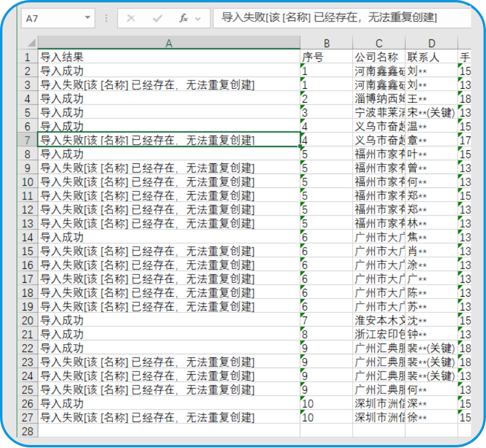The image size is (486, 448).
Task: Click the 联系人 header cell D1
Action: (431, 58)
